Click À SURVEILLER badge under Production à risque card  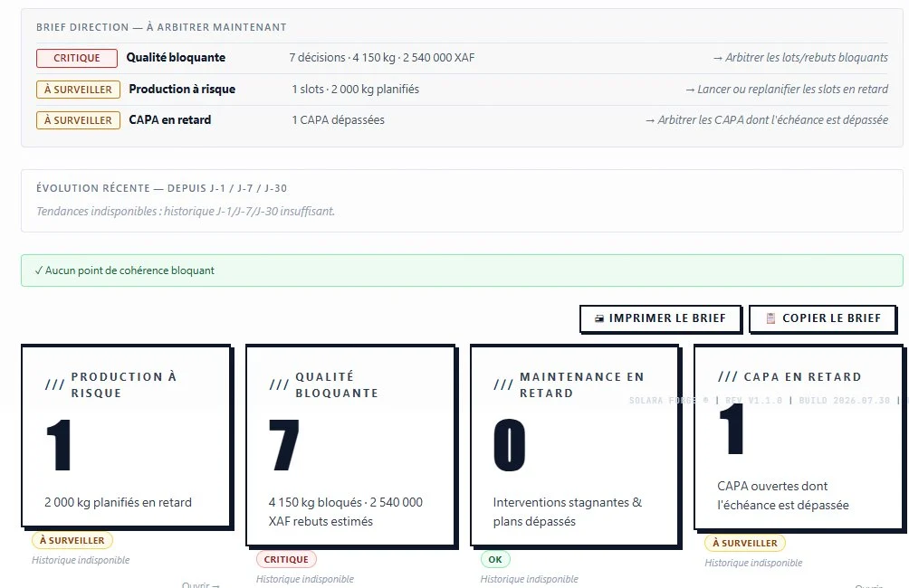click(x=72, y=540)
